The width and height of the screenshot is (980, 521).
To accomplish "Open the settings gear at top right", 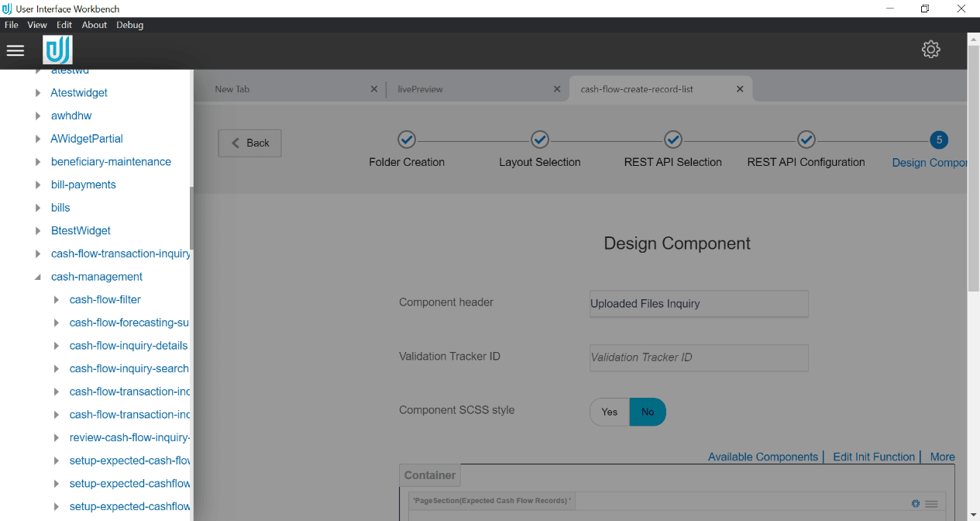I will pyautogui.click(x=930, y=49).
